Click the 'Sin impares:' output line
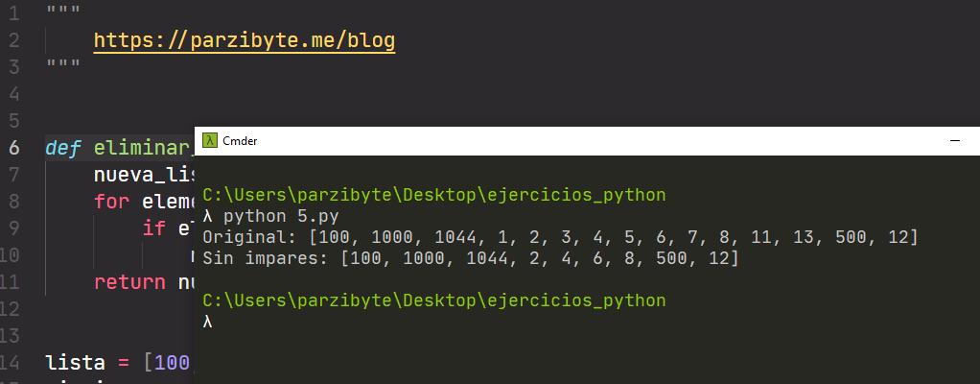Screen dimensions: 980x384 pos(471,258)
